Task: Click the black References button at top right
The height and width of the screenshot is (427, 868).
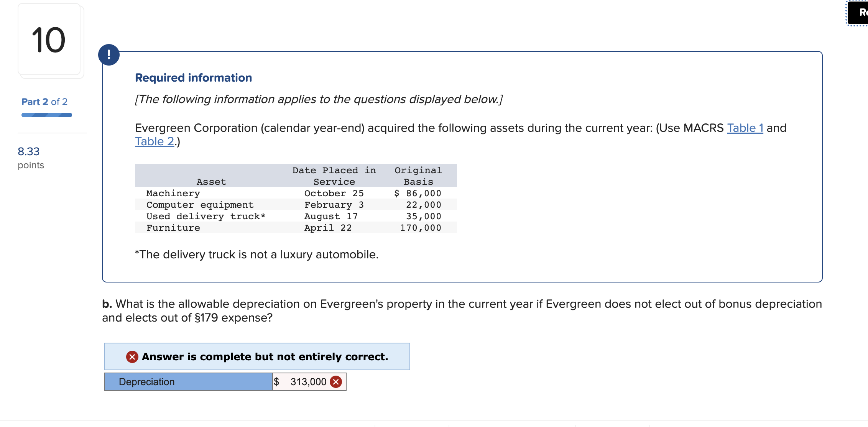Action: coord(859,12)
